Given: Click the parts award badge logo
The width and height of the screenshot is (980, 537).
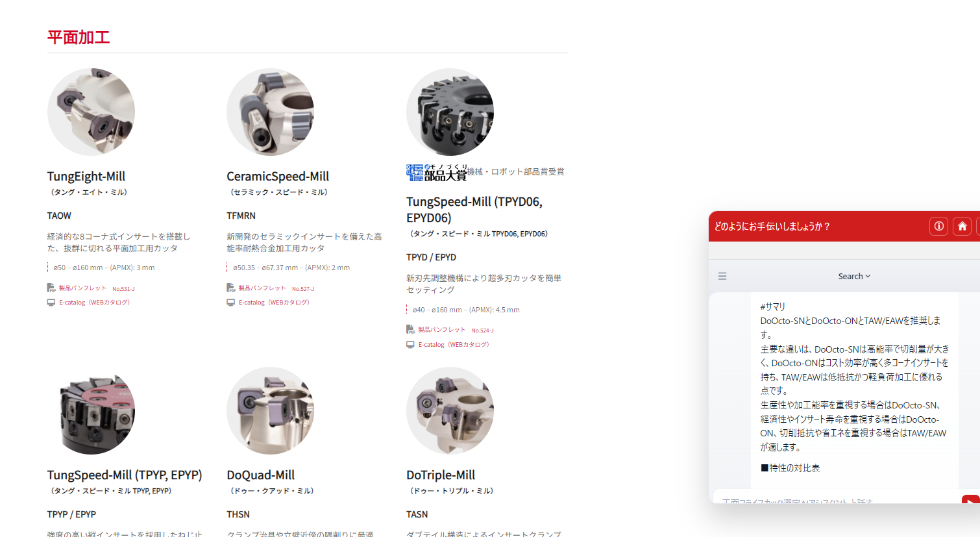Looking at the screenshot, I should coord(435,172).
